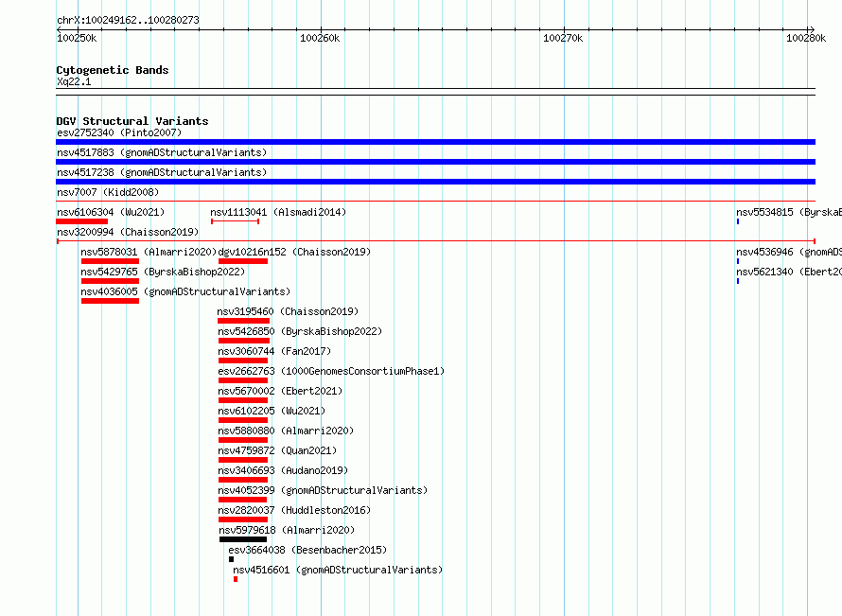Screen dimensions: 842x616
Task: Select the red bar under nsv5878031
Action: point(110,261)
